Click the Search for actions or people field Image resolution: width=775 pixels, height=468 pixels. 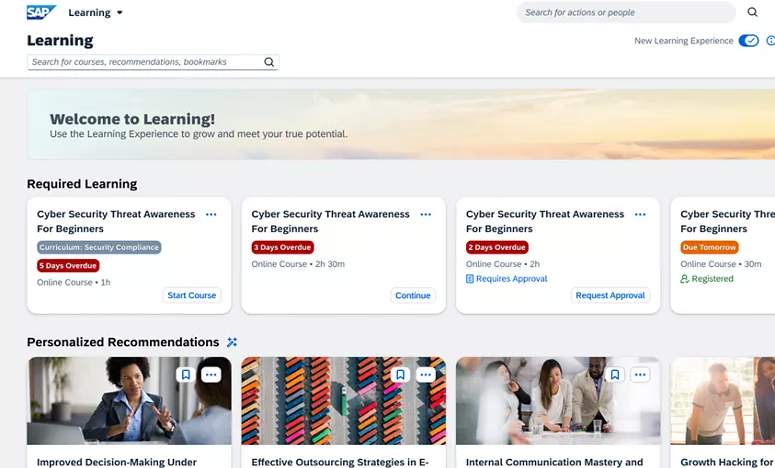[x=626, y=12]
